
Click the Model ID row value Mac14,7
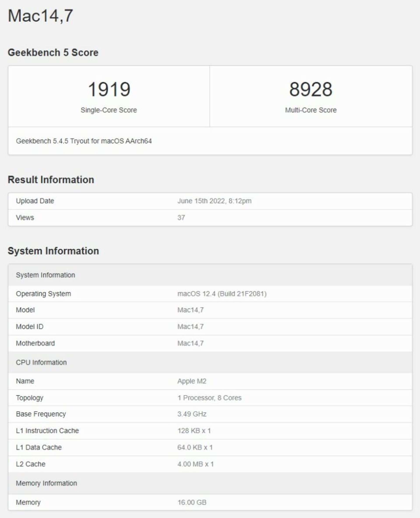click(x=190, y=327)
